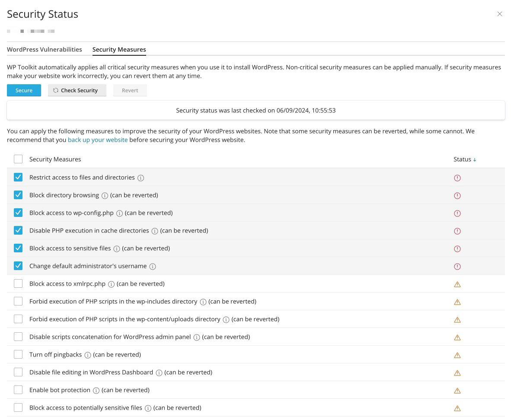Click red alert status for administrator's username row

[x=457, y=267]
